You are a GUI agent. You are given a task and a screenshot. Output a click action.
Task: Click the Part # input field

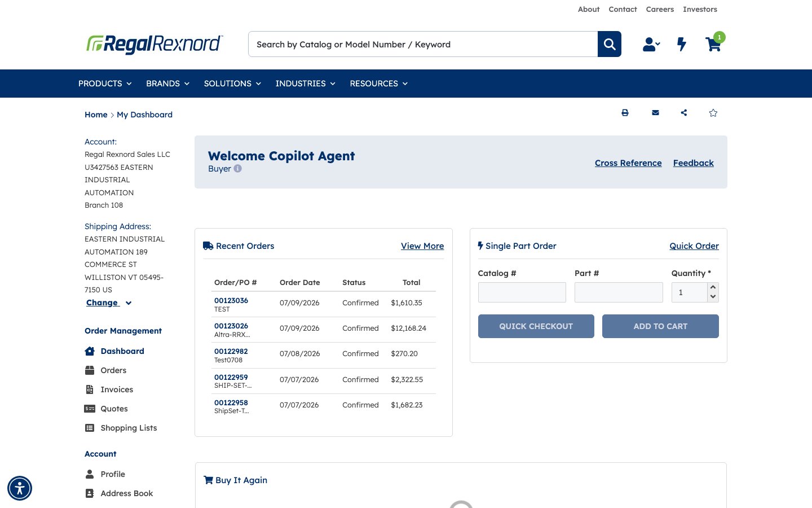tap(619, 292)
